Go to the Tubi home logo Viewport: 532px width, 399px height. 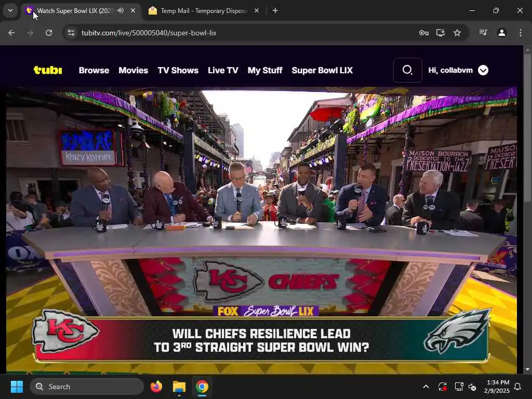[x=48, y=70]
